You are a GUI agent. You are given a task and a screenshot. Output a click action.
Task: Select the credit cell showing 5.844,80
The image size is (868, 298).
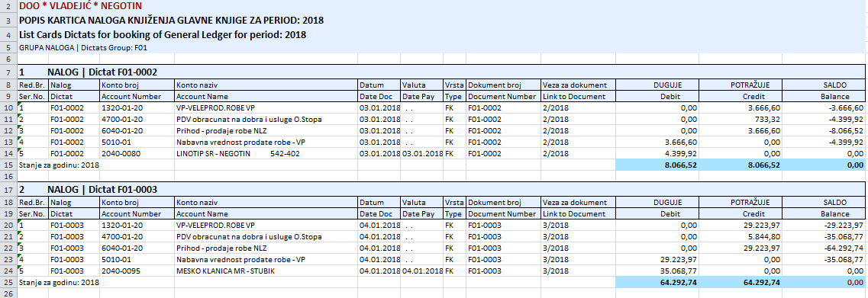pos(740,236)
